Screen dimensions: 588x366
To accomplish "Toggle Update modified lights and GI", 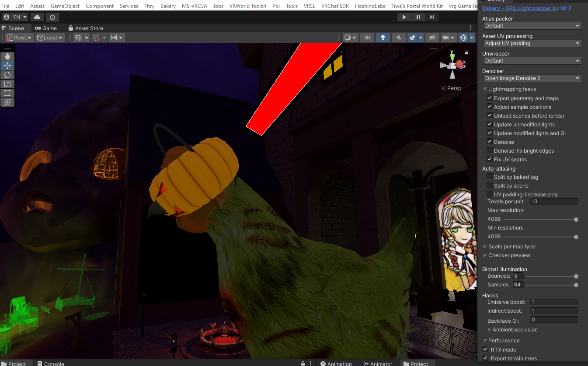I will (x=490, y=133).
